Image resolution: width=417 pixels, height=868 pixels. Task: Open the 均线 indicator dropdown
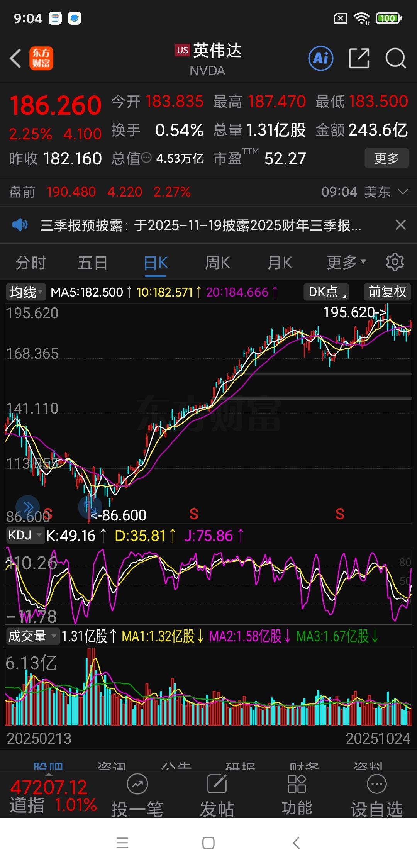[x=25, y=292]
